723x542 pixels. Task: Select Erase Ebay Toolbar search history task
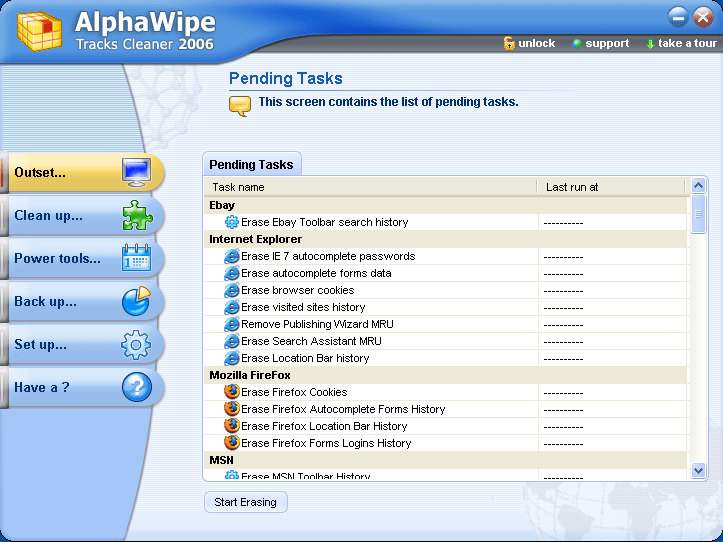[x=324, y=222]
